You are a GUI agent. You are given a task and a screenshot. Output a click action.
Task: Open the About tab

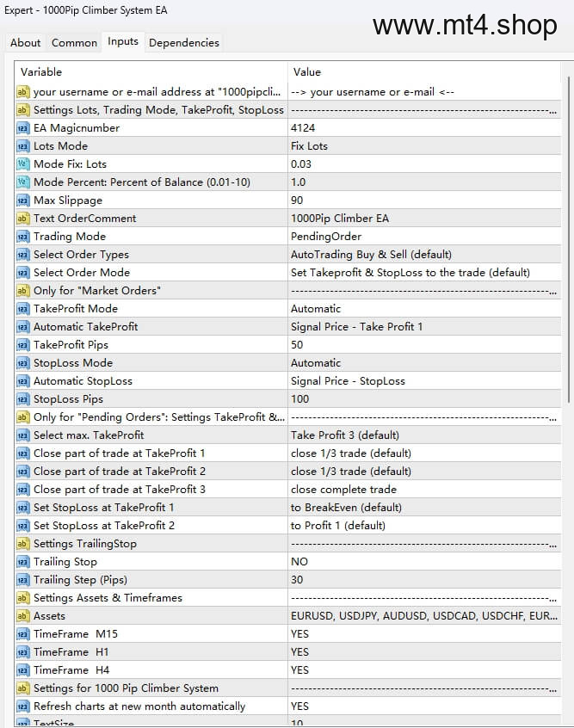point(26,43)
